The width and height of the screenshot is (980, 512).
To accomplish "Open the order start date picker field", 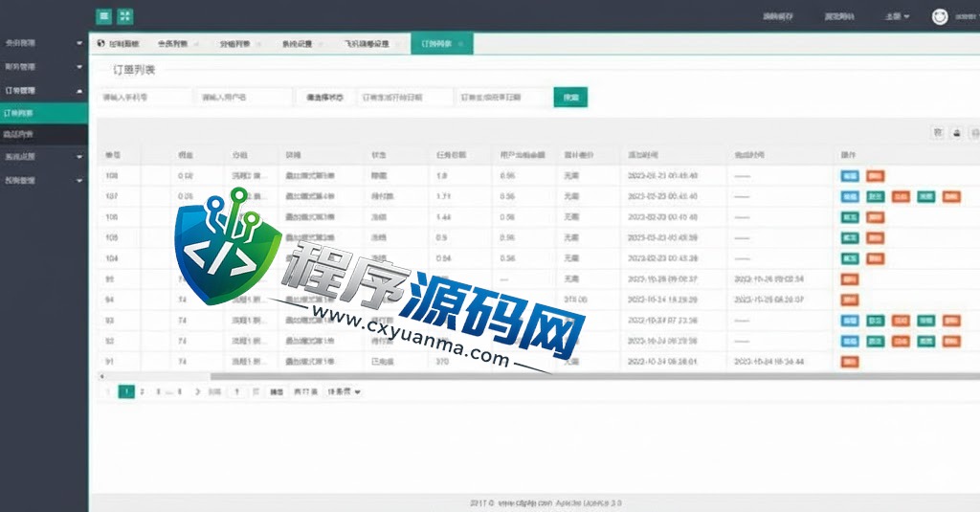I will click(x=405, y=98).
